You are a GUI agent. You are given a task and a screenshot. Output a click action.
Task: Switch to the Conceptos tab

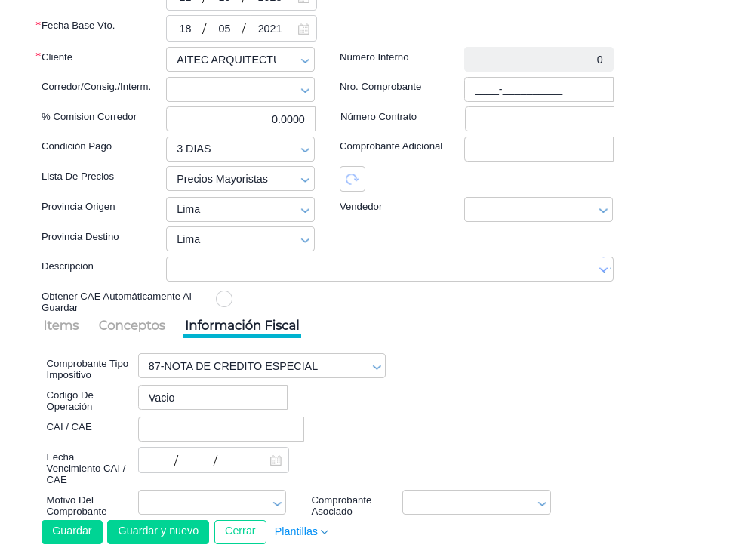click(132, 325)
